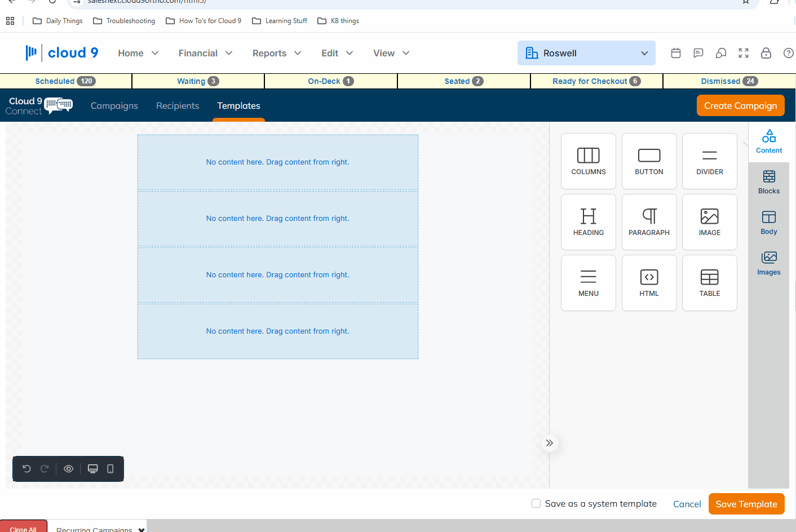Viewport: 796px width, 532px height.
Task: Switch to the Campaigns tab
Action: pyautogui.click(x=114, y=106)
